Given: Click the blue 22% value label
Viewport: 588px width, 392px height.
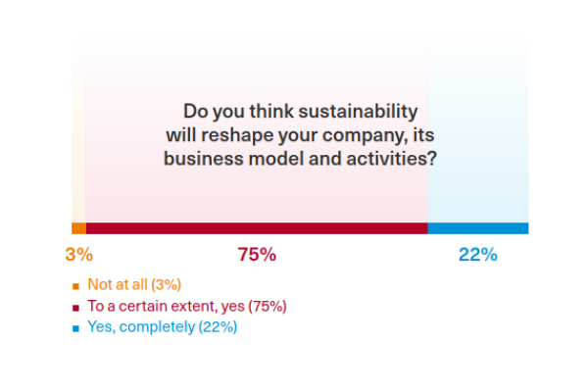Looking at the screenshot, I should pos(478,255).
